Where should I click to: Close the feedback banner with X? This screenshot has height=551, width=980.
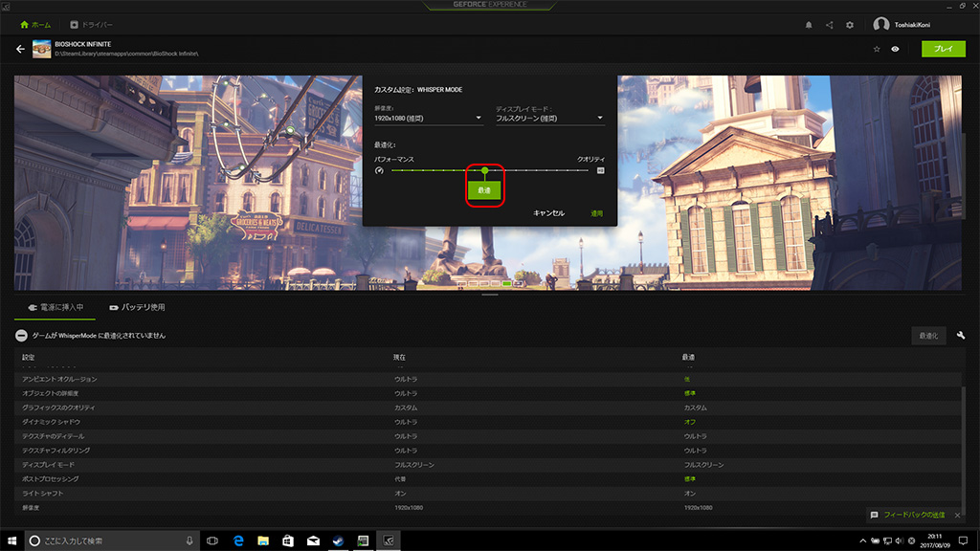click(x=957, y=515)
